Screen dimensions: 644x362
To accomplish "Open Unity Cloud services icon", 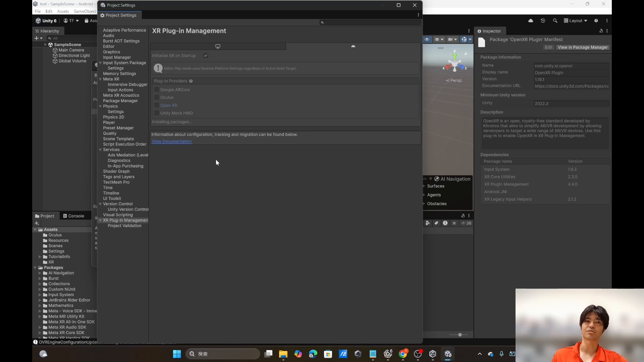I will pos(531,20).
